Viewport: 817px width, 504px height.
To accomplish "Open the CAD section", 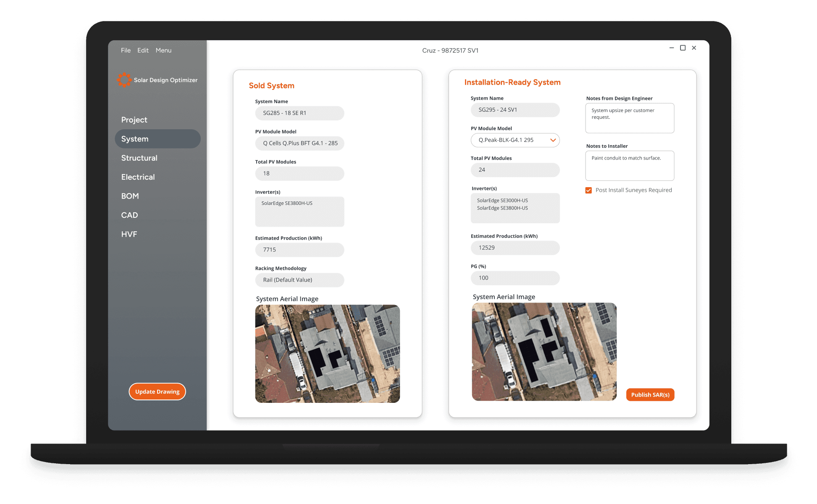I will [129, 215].
